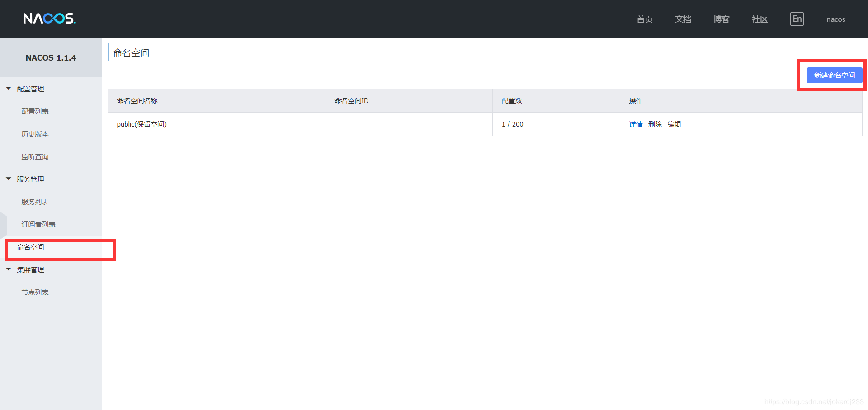Open the 社区 community link
Viewport: 868px width, 410px height.
759,19
